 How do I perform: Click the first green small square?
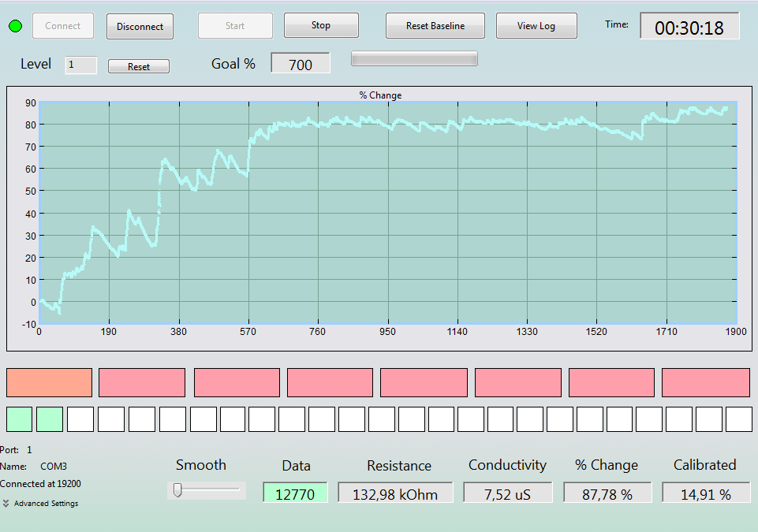20,419
